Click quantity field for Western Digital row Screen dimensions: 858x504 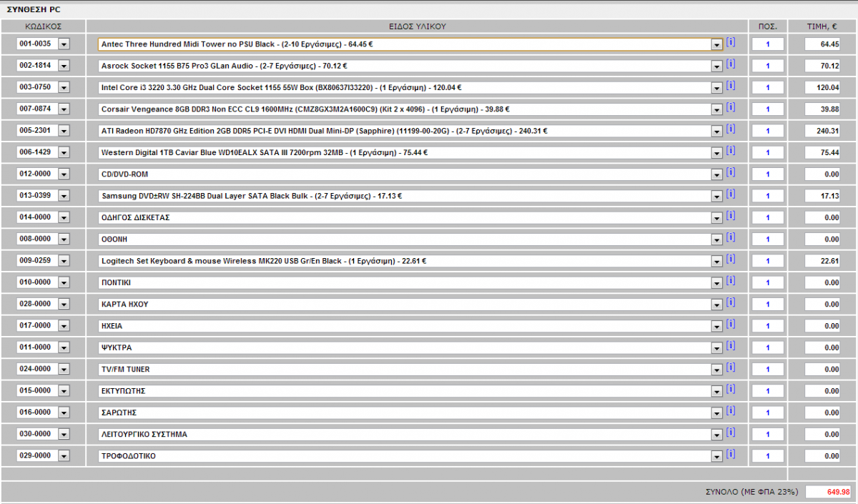(768, 152)
